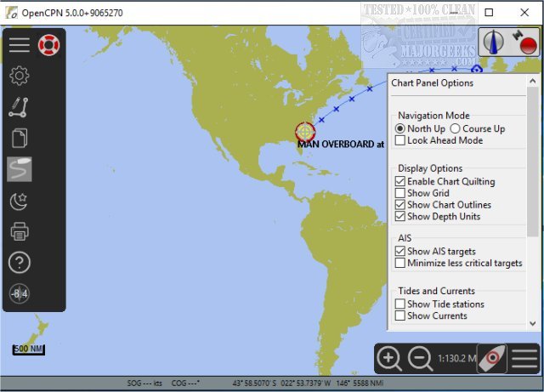
Task: Enable Show Currents checkbox
Action: click(x=400, y=315)
